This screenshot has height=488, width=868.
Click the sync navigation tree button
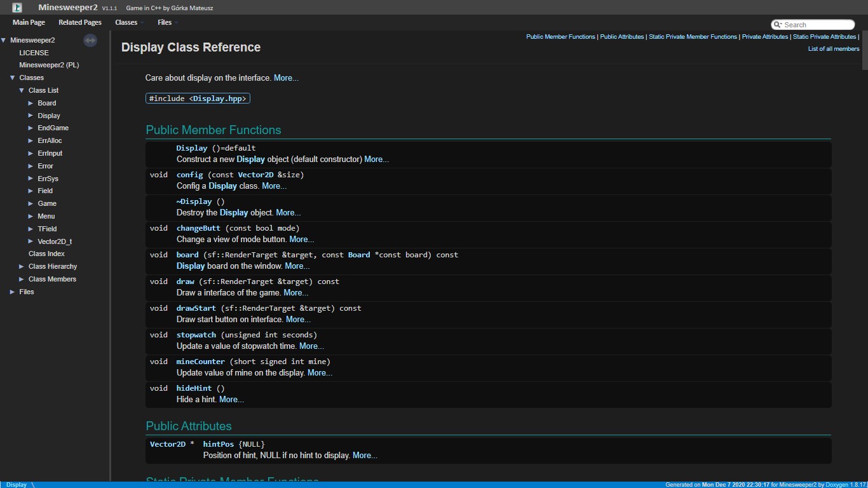[x=90, y=41]
